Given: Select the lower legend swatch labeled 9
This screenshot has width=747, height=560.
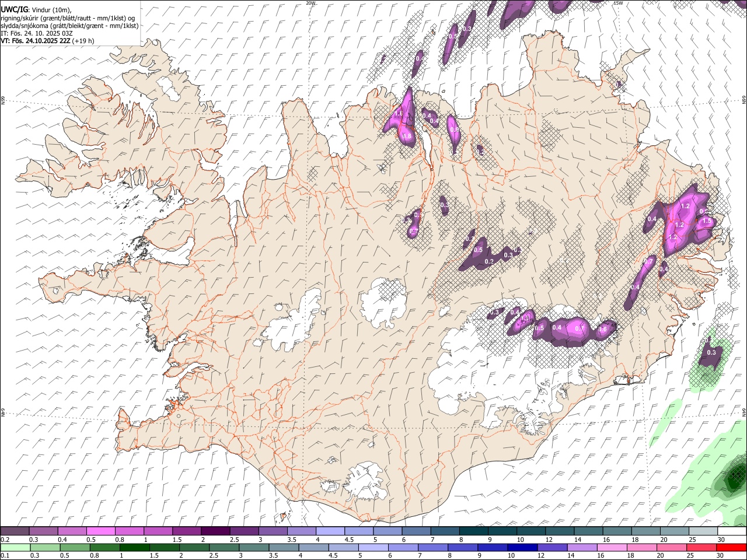Looking at the screenshot, I should point(493,548).
